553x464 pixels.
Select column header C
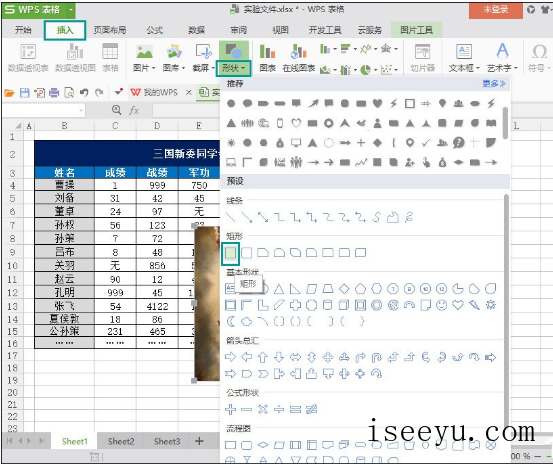pos(115,126)
